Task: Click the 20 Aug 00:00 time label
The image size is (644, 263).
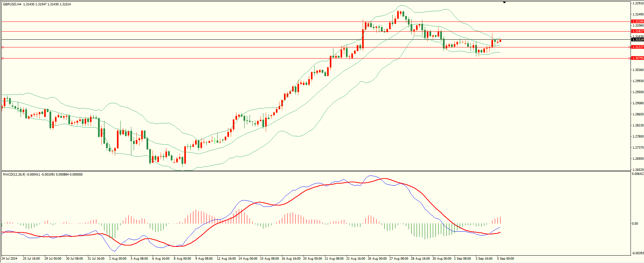Action: point(313,259)
